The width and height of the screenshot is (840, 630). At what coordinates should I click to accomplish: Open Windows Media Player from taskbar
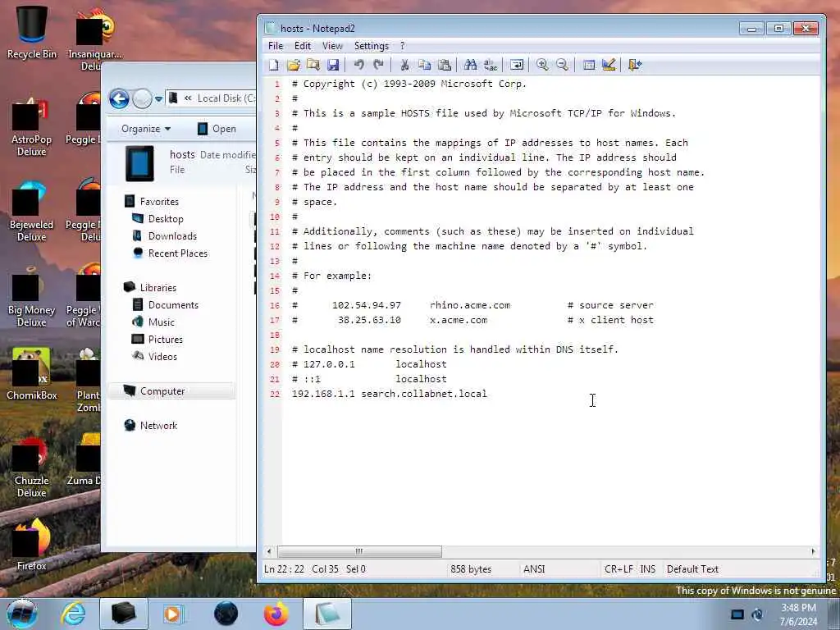pyautogui.click(x=174, y=614)
